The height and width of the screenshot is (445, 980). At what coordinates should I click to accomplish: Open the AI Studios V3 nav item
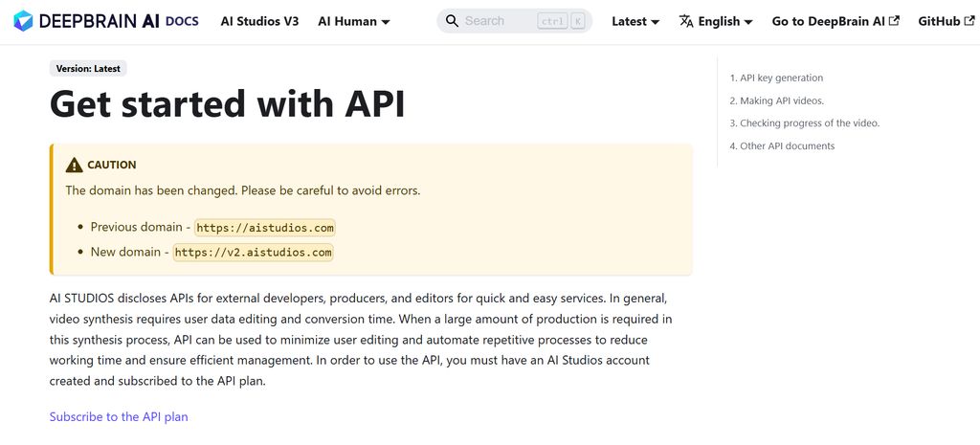point(259,21)
